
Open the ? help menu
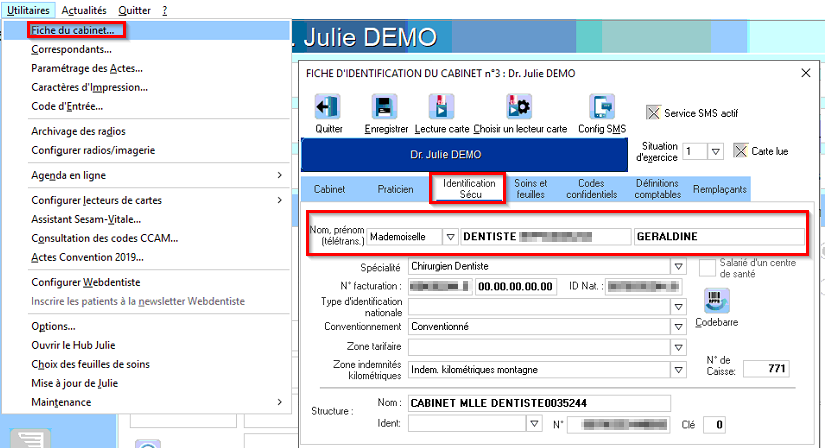164,10
